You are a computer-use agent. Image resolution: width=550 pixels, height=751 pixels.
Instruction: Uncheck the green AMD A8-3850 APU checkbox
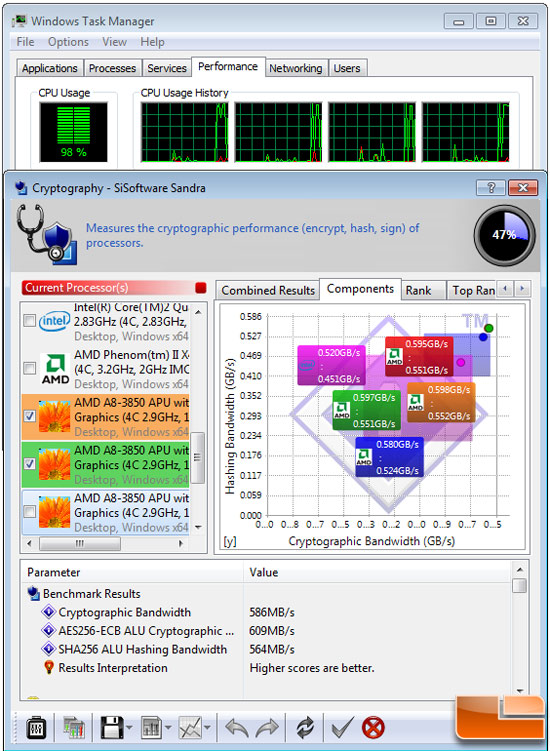tap(30, 464)
